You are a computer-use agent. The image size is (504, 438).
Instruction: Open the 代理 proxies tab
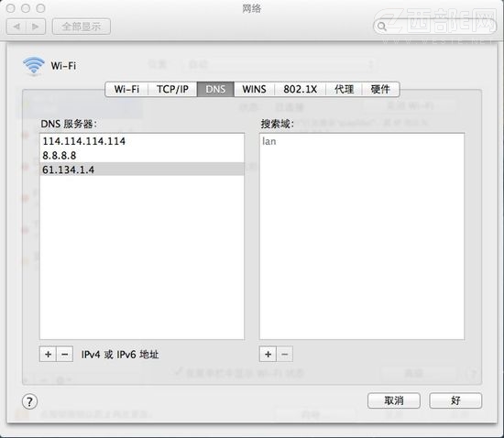tap(345, 89)
